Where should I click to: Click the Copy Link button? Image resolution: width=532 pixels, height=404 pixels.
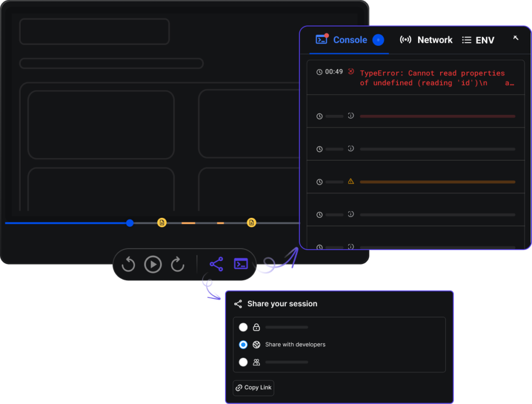click(x=253, y=387)
